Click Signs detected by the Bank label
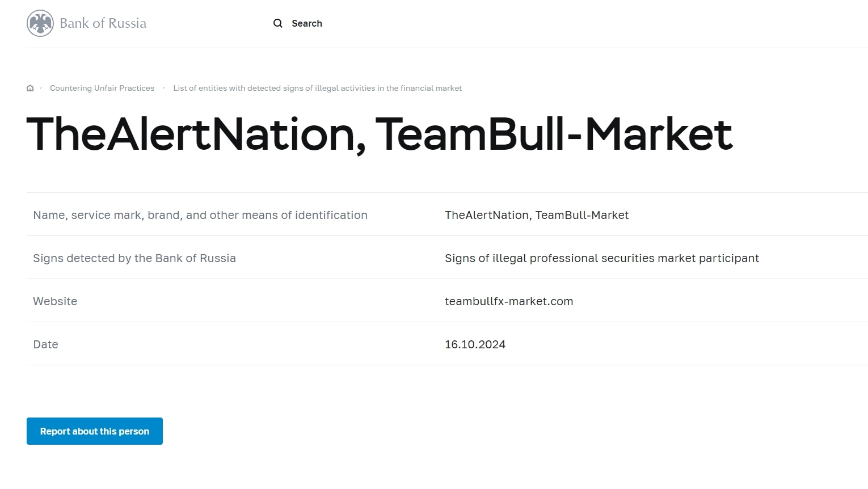Screen dimensions: 868x489 [x=134, y=258]
